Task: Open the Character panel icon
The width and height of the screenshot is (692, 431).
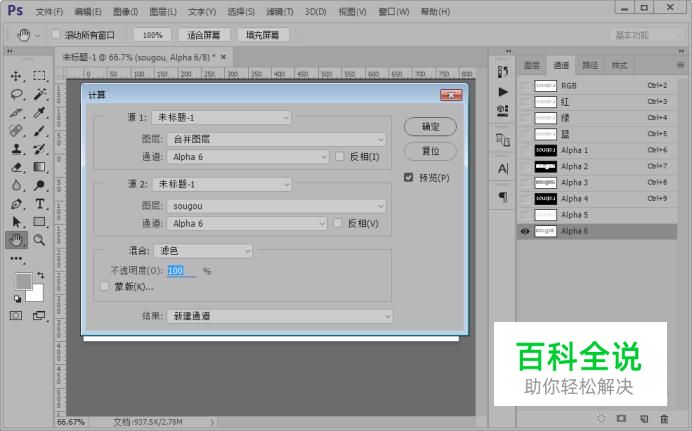Action: (x=503, y=169)
